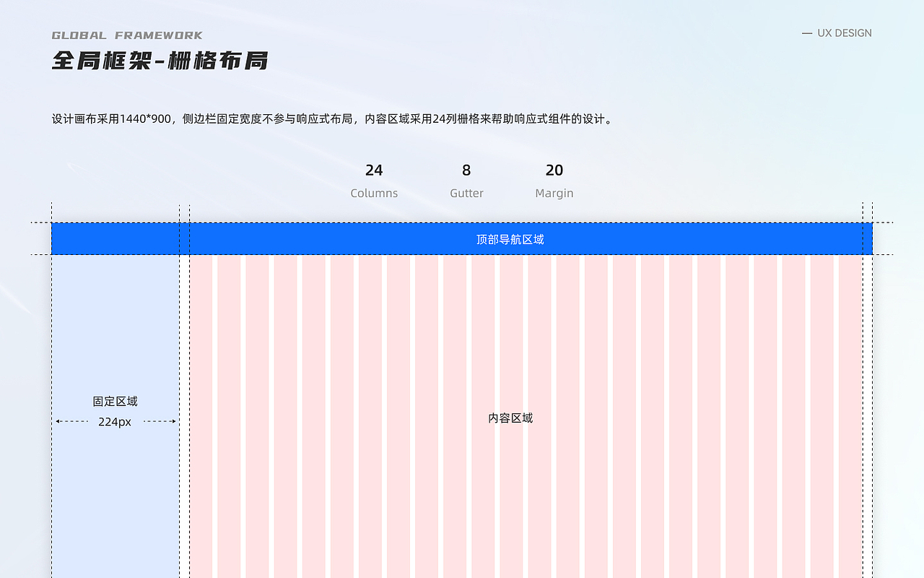Select the 24 Columns value
Image resolution: width=924 pixels, height=578 pixels.
pos(374,181)
